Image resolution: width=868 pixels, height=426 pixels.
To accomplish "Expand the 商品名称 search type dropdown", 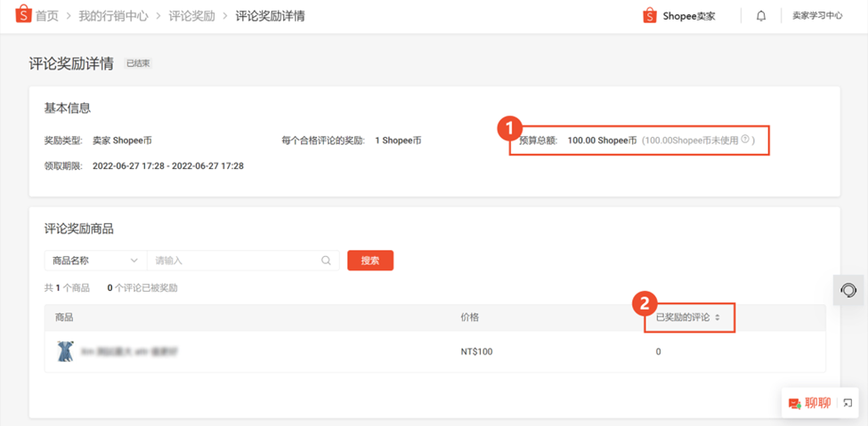I will (95, 261).
